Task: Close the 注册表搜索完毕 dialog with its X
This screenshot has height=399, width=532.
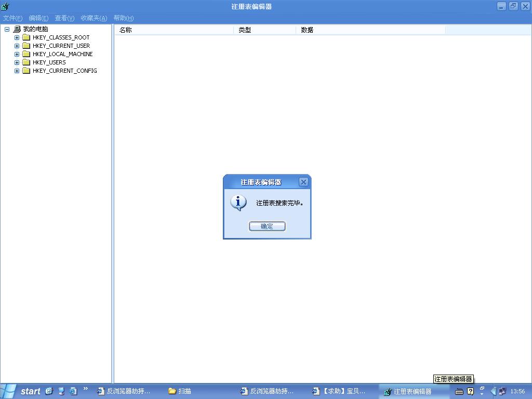Action: pyautogui.click(x=303, y=182)
